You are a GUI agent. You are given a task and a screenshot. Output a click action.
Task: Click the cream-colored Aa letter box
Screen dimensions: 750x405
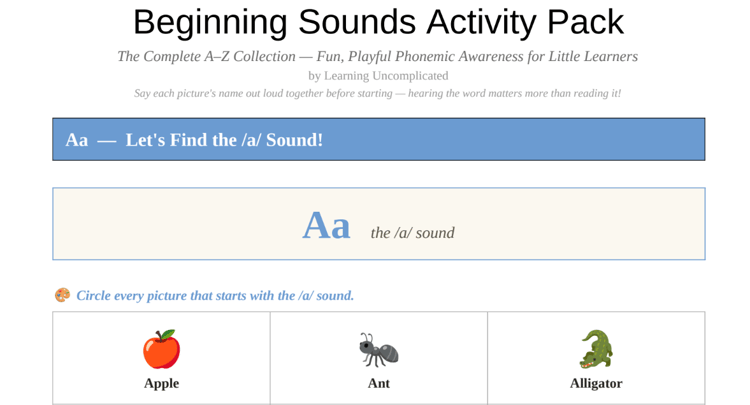pyautogui.click(x=379, y=224)
